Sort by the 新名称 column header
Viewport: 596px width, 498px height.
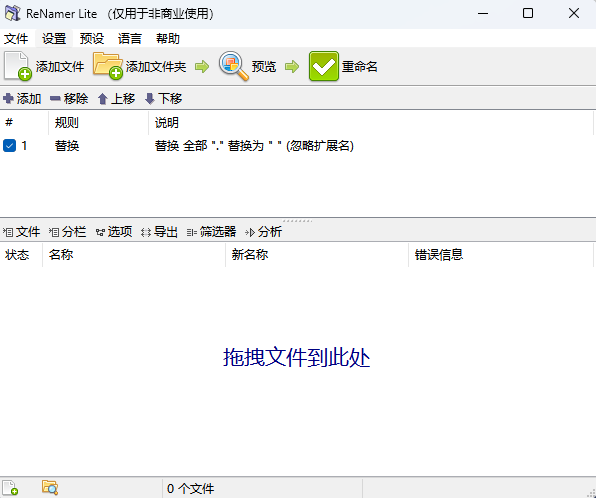[x=317, y=255]
